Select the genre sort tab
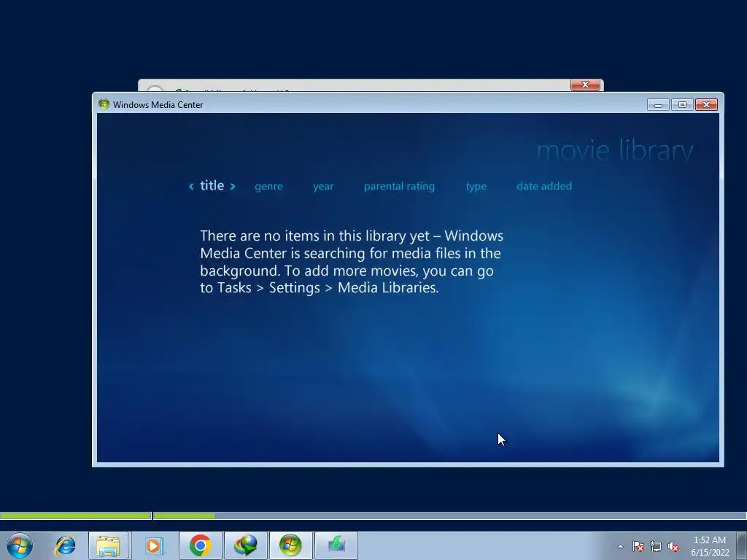Viewport: 747px width, 560px height. point(268,186)
